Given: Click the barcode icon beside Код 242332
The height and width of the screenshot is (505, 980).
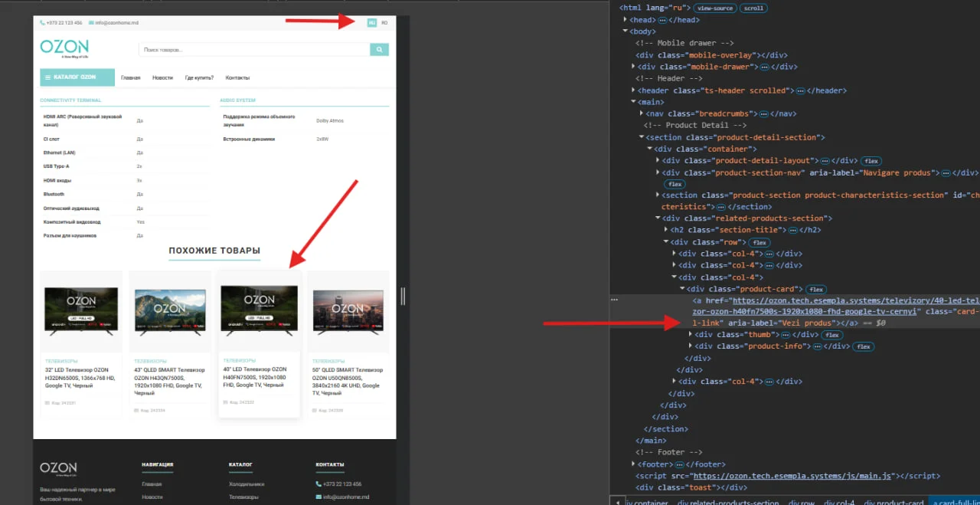Looking at the screenshot, I should click(226, 402).
